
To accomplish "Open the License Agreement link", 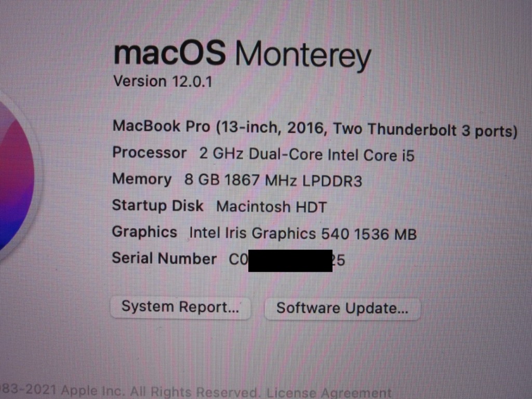I will (x=329, y=393).
